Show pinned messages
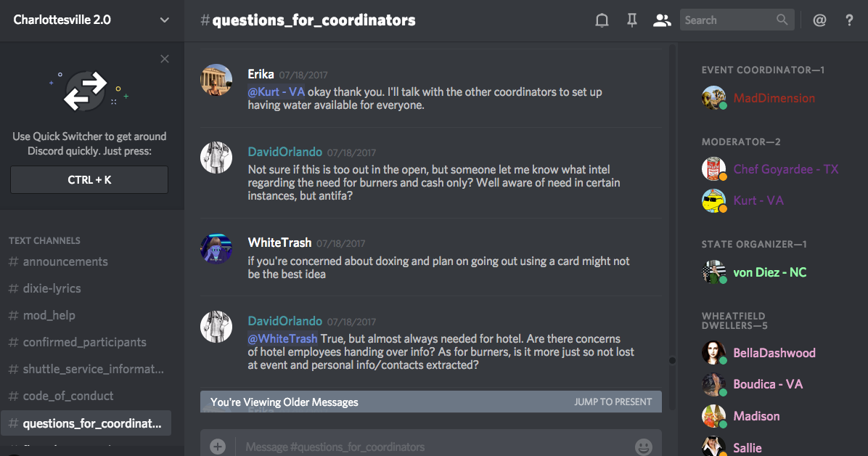This screenshot has height=456, width=868. pos(632,20)
